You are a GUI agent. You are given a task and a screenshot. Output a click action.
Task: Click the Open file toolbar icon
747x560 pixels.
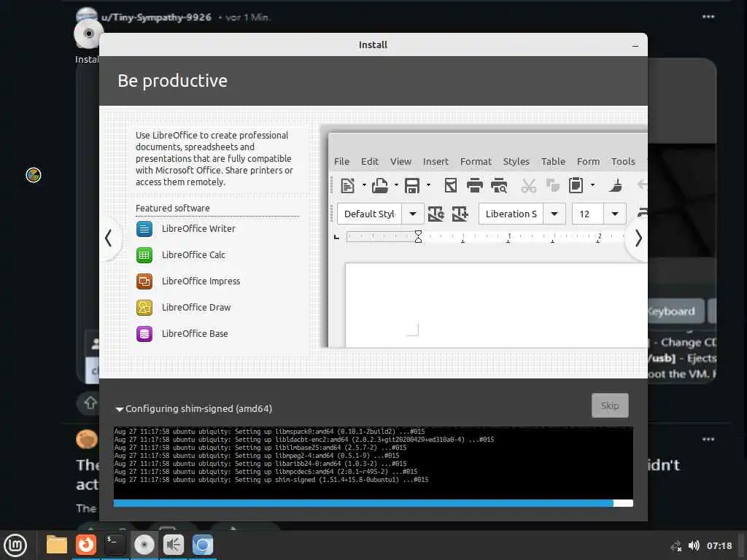[379, 185]
